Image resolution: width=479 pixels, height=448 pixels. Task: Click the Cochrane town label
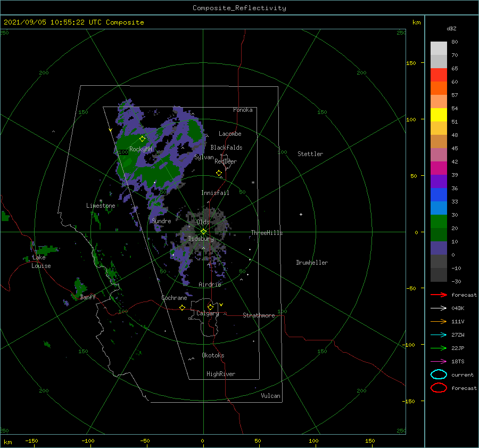point(174,298)
